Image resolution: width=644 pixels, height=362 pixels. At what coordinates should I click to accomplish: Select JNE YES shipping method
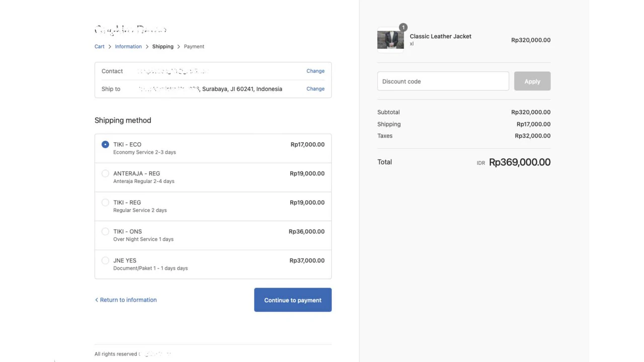pos(105,261)
